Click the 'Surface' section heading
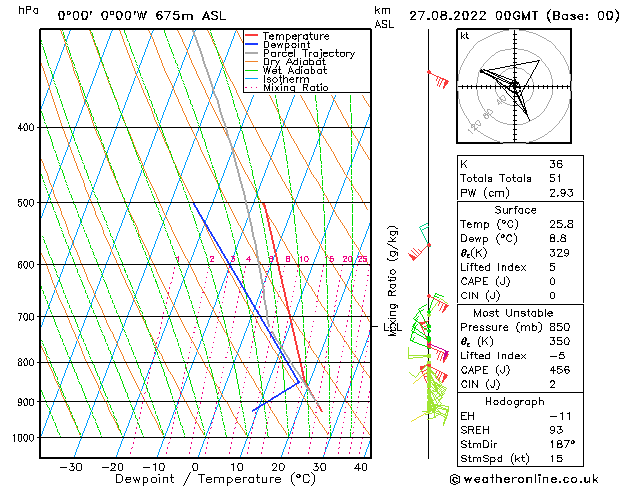The image size is (629, 486). pos(515,210)
